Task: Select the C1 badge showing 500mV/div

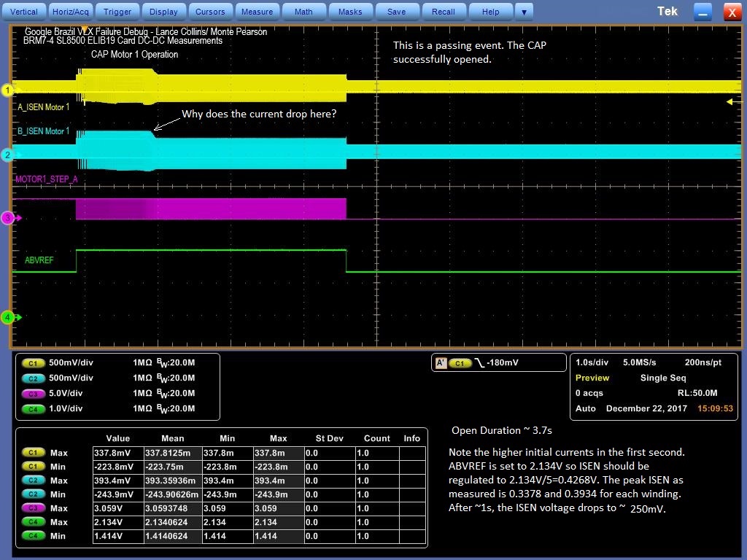Action: click(33, 362)
